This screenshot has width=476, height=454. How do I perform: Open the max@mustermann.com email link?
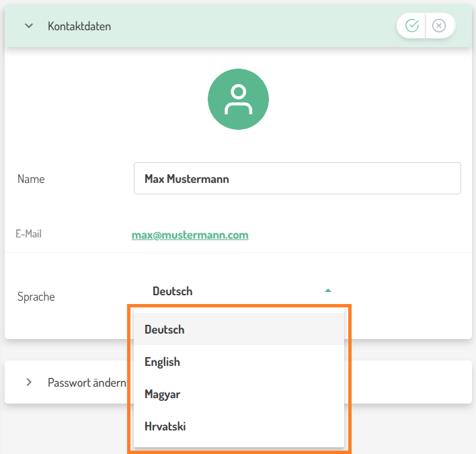190,235
